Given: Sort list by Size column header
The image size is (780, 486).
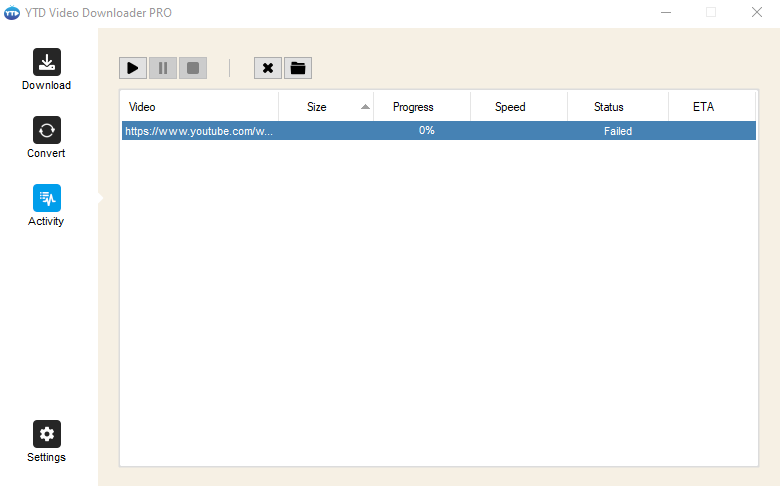Looking at the screenshot, I should click(x=326, y=106).
